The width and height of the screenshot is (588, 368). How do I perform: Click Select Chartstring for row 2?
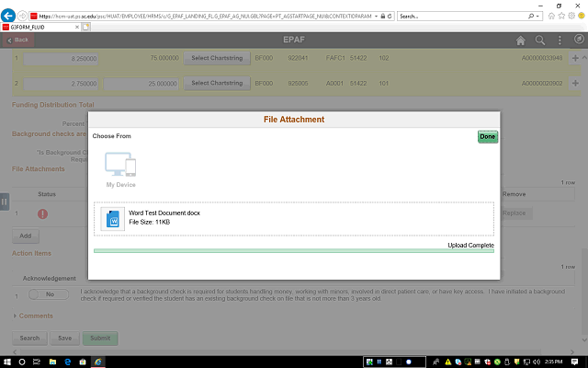[217, 83]
